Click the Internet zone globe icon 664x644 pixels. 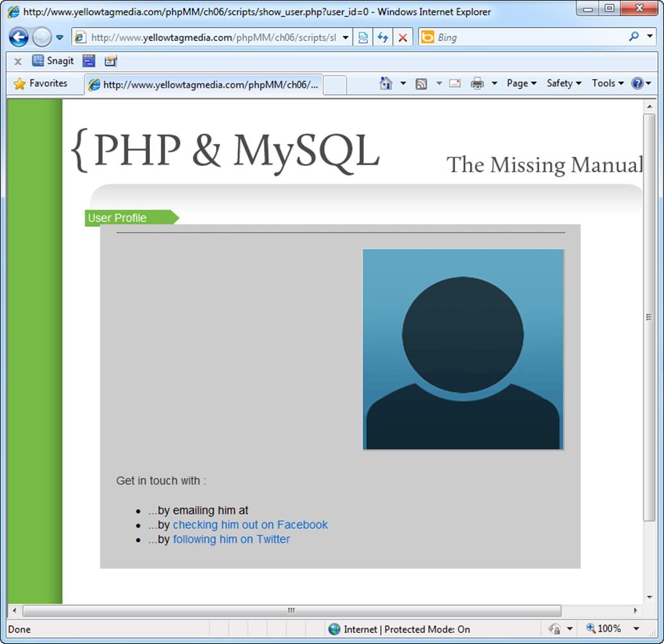pos(334,629)
